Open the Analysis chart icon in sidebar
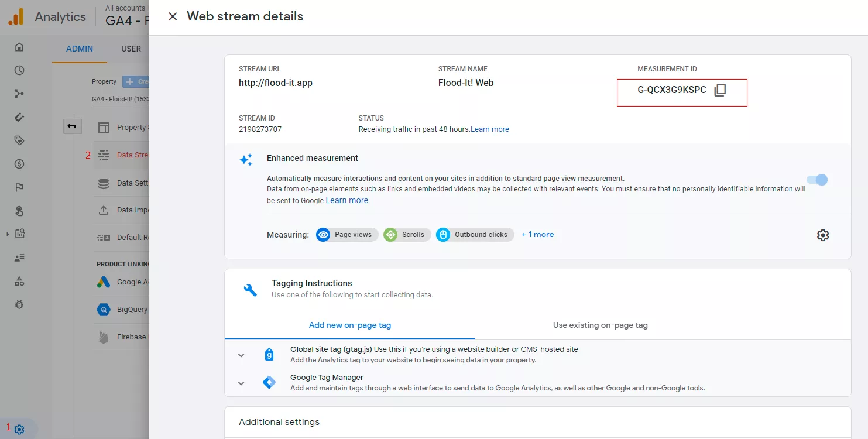Image resolution: width=868 pixels, height=439 pixels. [20, 234]
